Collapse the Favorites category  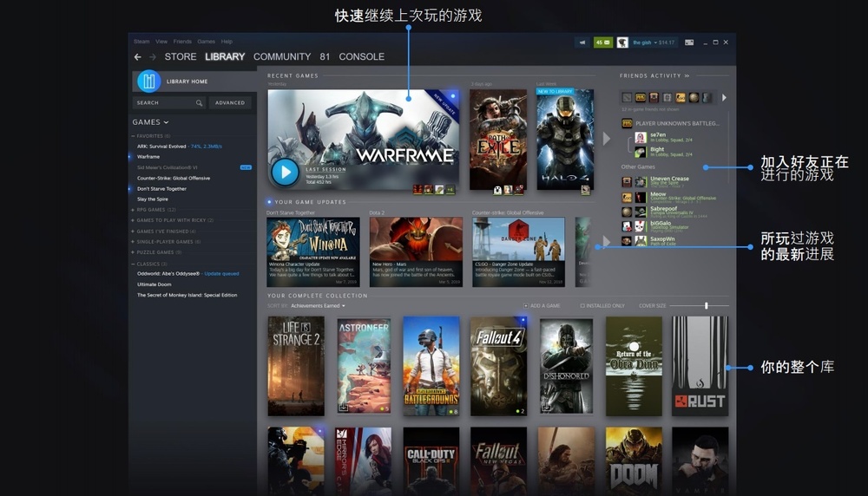point(134,136)
